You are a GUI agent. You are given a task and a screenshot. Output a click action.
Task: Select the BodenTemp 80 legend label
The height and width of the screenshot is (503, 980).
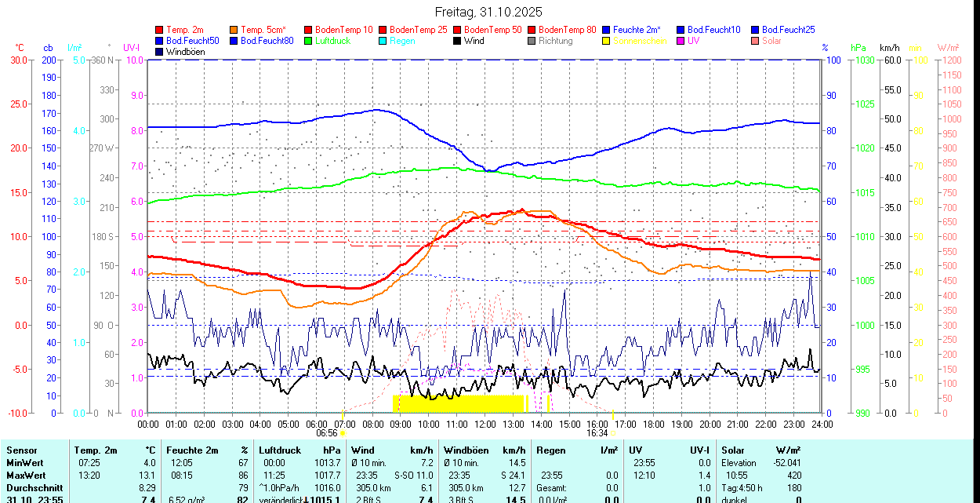tap(568, 30)
